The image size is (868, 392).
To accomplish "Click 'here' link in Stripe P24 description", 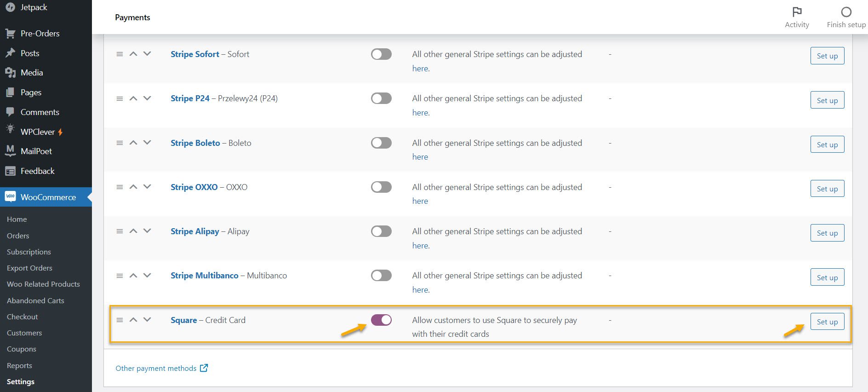I will (420, 113).
